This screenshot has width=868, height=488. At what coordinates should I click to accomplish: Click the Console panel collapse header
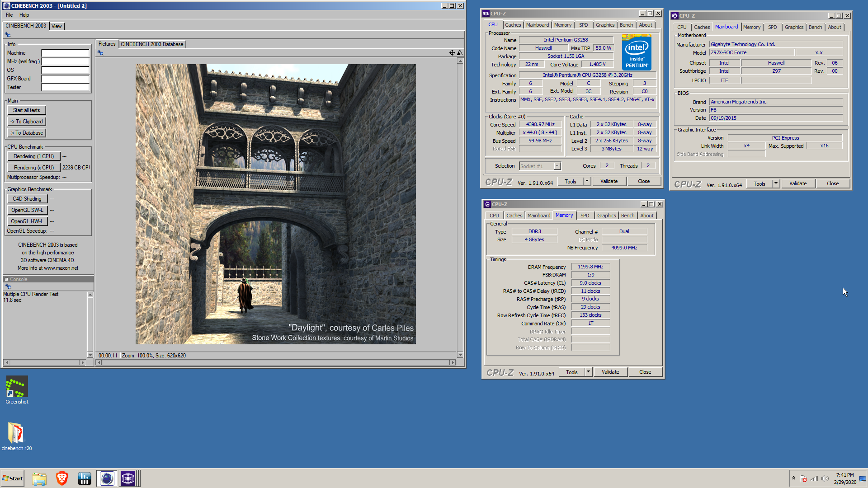pyautogui.click(x=48, y=279)
